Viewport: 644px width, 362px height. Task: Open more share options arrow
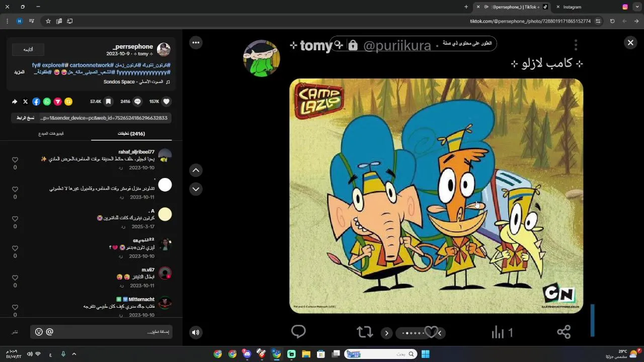pyautogui.click(x=15, y=102)
